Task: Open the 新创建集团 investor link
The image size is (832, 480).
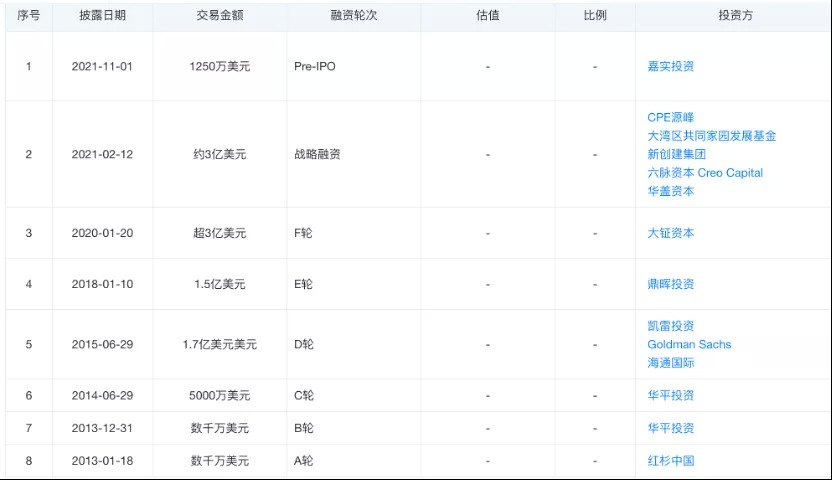Action: [x=677, y=154]
